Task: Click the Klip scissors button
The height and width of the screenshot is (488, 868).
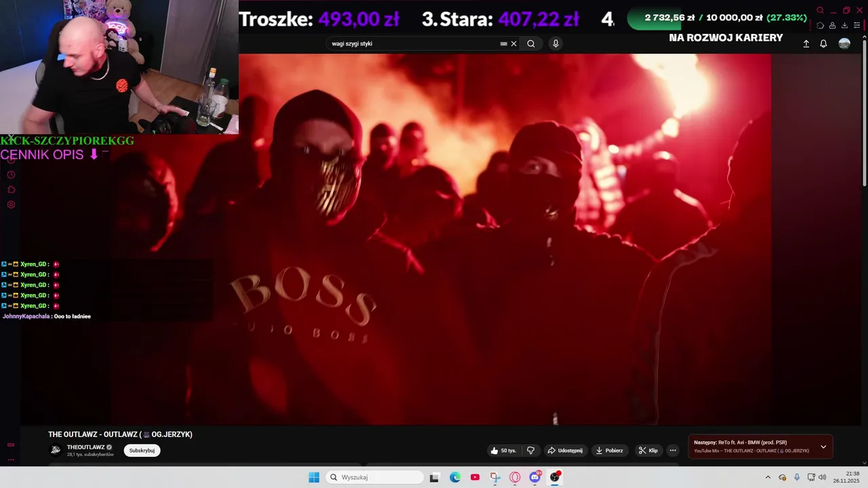Action: coord(648,450)
